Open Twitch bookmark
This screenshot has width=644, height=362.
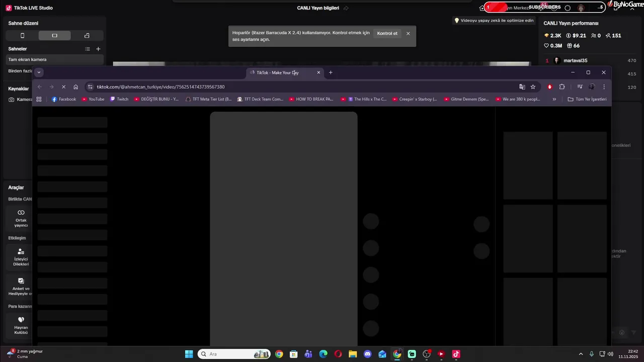[119, 100]
